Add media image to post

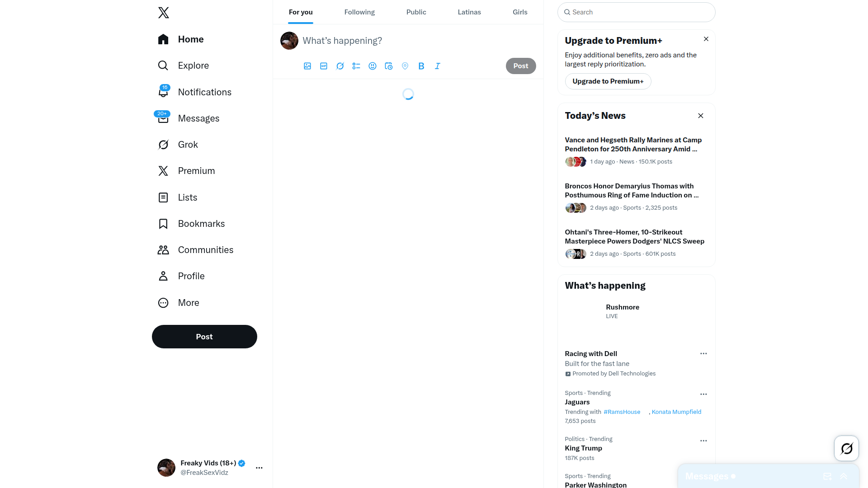click(x=307, y=66)
